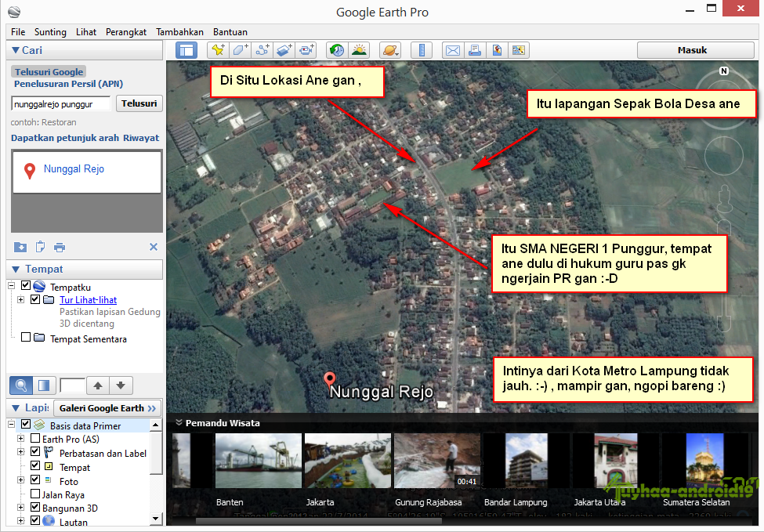This screenshot has width=764, height=532.
Task: Switch planet view with Saturn icon
Action: [390, 50]
